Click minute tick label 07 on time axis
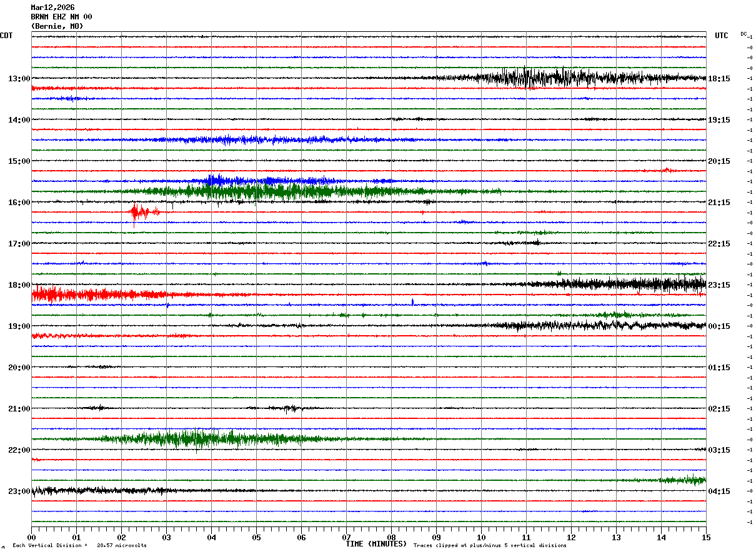The width and height of the screenshot is (756, 554). [x=346, y=537]
